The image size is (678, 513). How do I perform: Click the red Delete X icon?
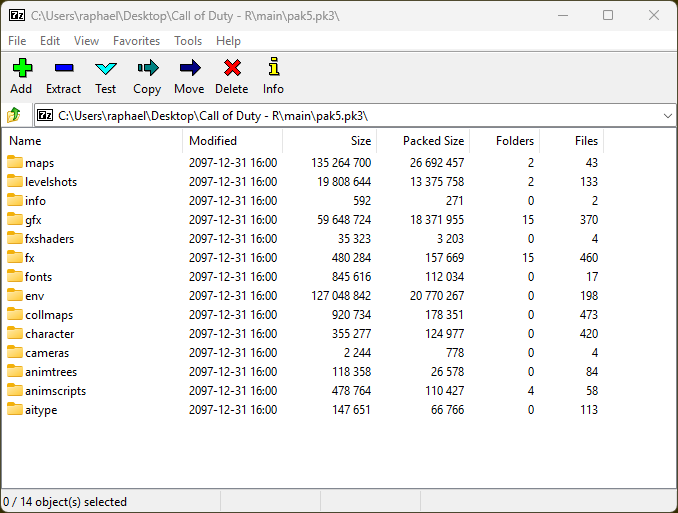click(232, 68)
